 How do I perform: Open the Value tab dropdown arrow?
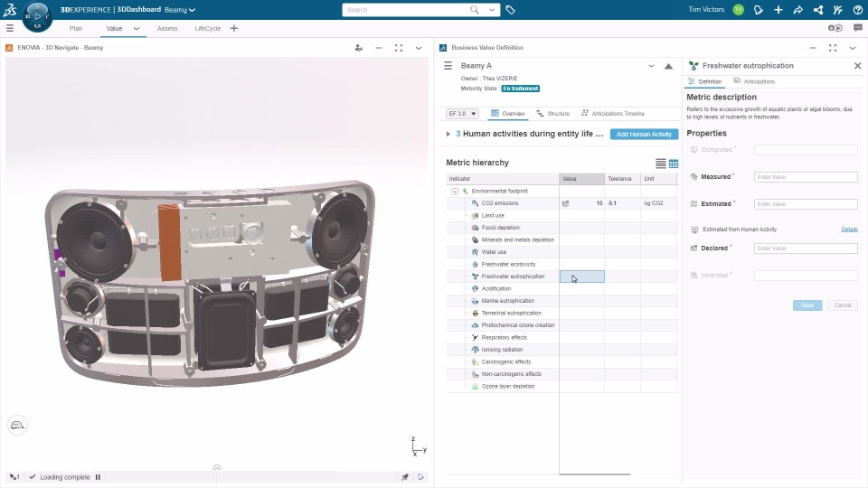[x=137, y=29]
